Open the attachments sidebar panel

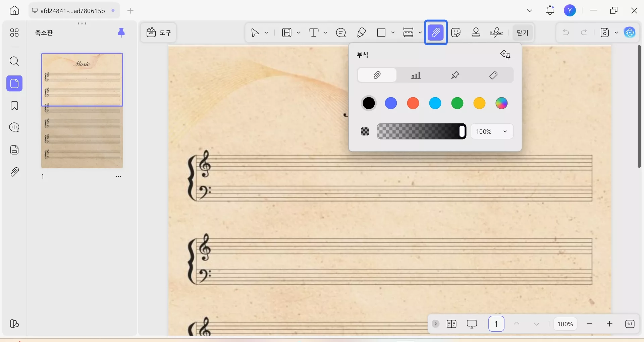14,172
